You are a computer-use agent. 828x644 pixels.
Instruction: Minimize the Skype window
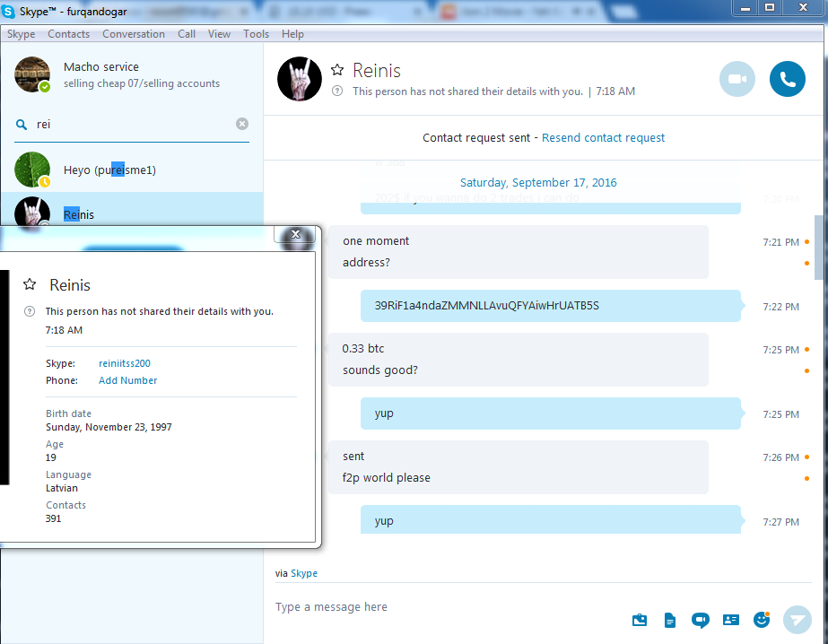745,8
